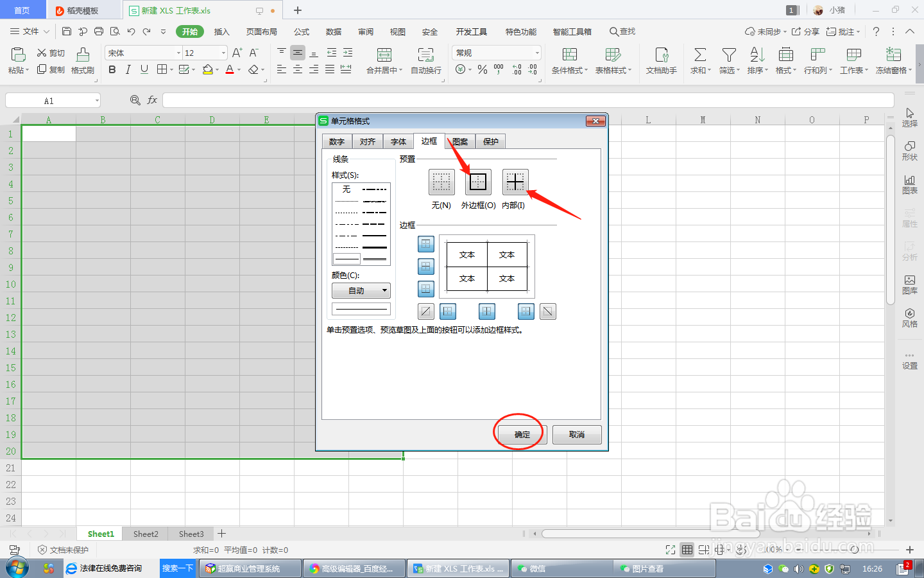The height and width of the screenshot is (578, 924).
Task: Expand the Name Box A1 dropdown
Action: [97, 100]
